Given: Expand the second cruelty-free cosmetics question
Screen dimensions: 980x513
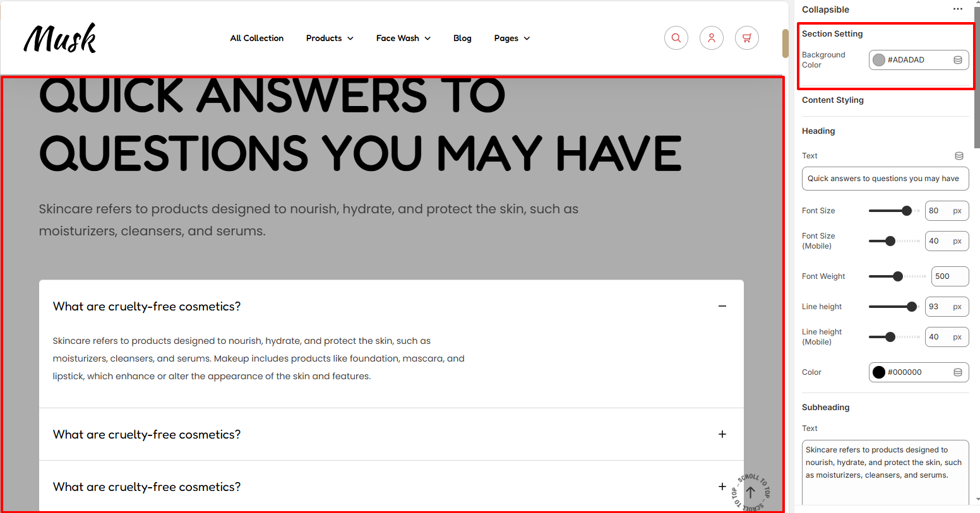Looking at the screenshot, I should pos(722,434).
